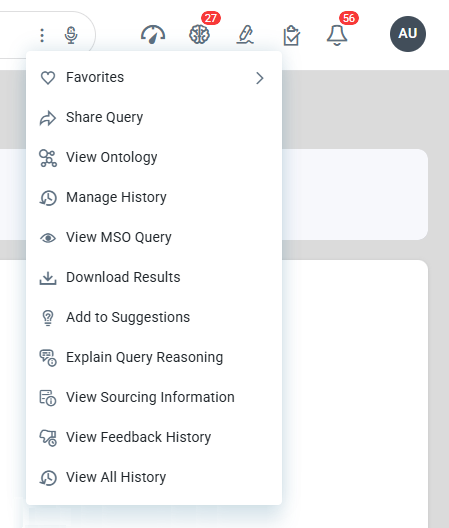449x528 pixels.
Task: Open Manage History
Action: 154,198
